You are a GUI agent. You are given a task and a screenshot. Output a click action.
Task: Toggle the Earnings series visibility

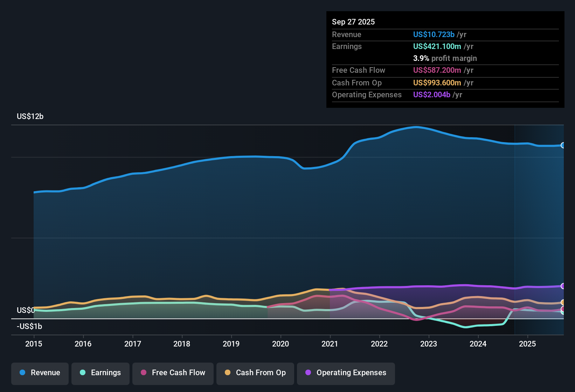(x=101, y=373)
